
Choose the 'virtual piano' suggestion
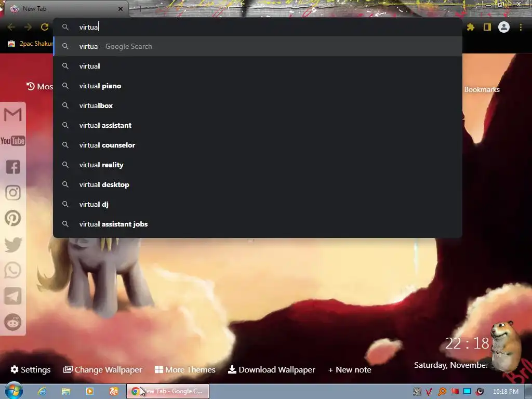point(258,86)
